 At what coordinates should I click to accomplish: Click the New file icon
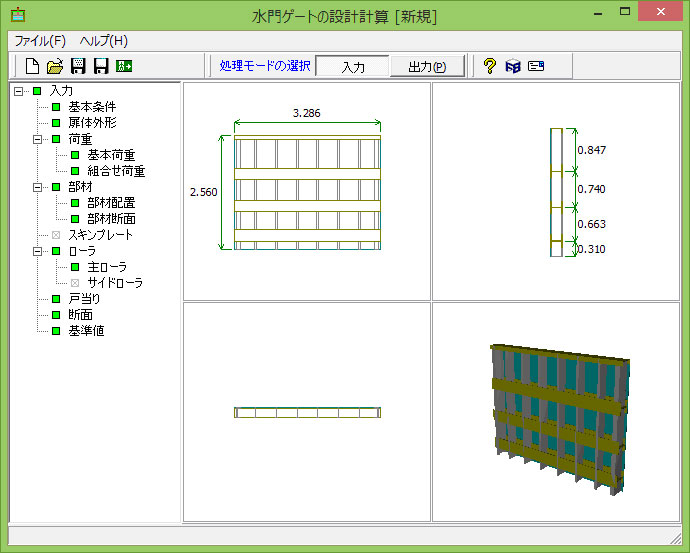[32, 66]
